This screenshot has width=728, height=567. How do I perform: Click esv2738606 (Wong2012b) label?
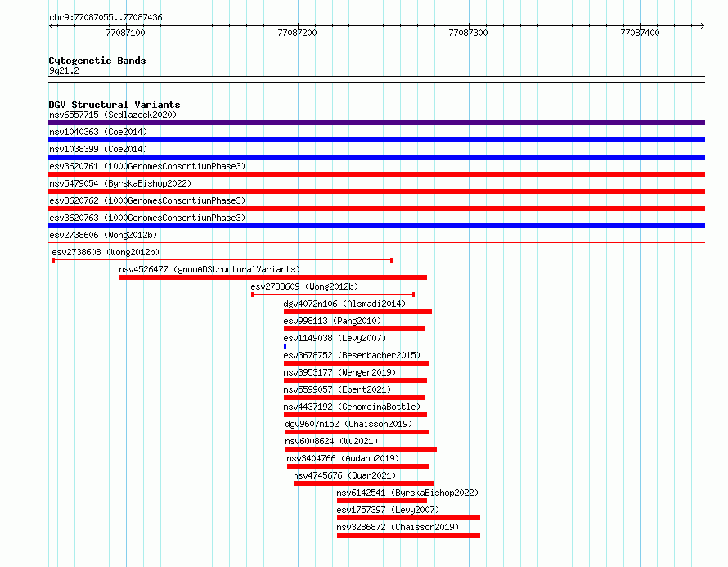[103, 235]
